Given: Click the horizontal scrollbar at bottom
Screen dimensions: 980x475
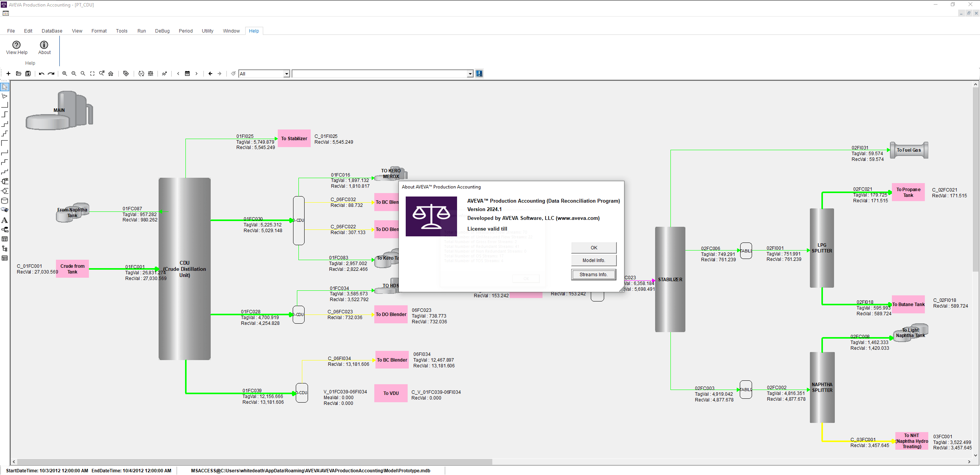Looking at the screenshot, I should [x=254, y=462].
